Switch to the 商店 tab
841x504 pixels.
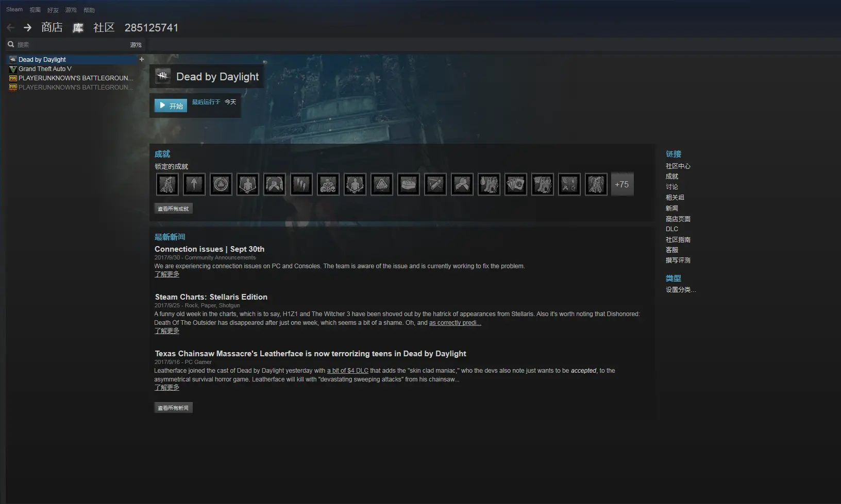click(52, 27)
